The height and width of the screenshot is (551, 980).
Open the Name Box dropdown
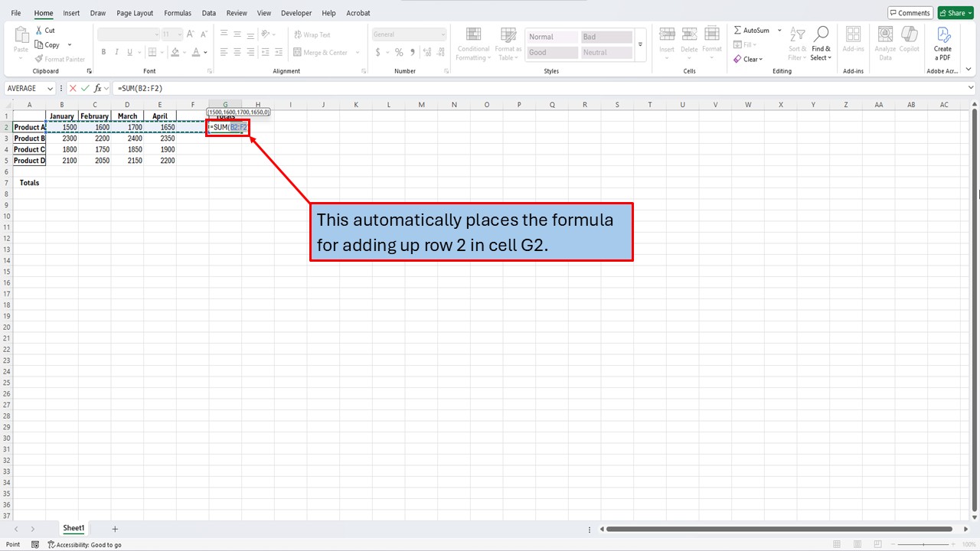[x=50, y=88]
